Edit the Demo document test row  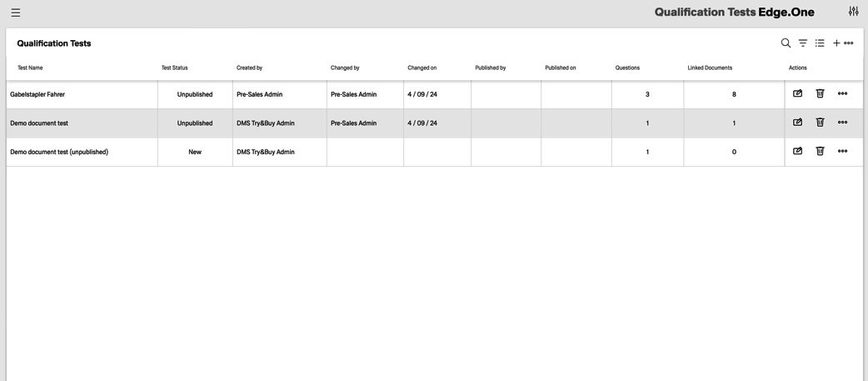coord(797,123)
